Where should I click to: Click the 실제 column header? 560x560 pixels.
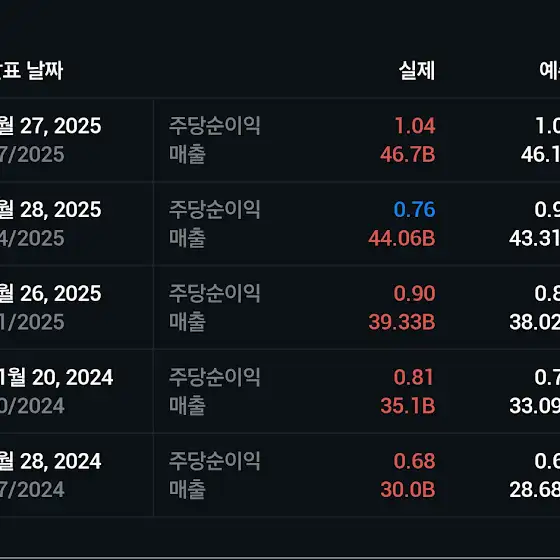(416, 70)
